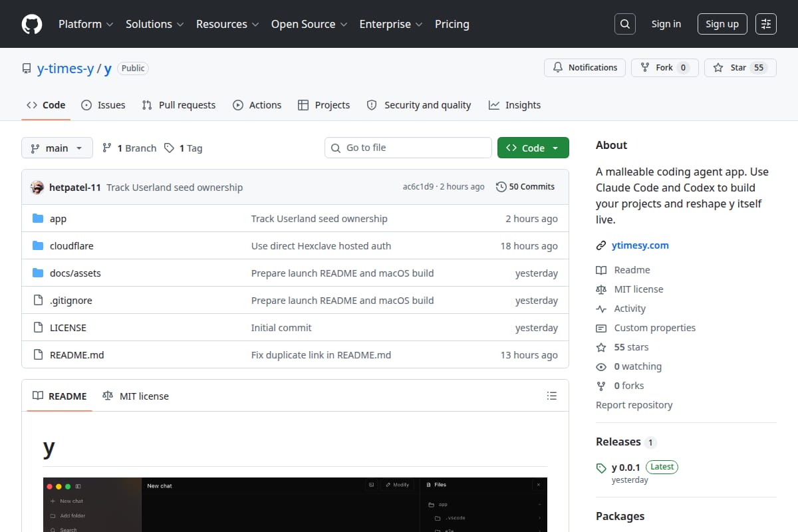The width and height of the screenshot is (798, 532).
Task: Open commit message 'Use direct Hexclave hosted auth'
Action: (321, 246)
